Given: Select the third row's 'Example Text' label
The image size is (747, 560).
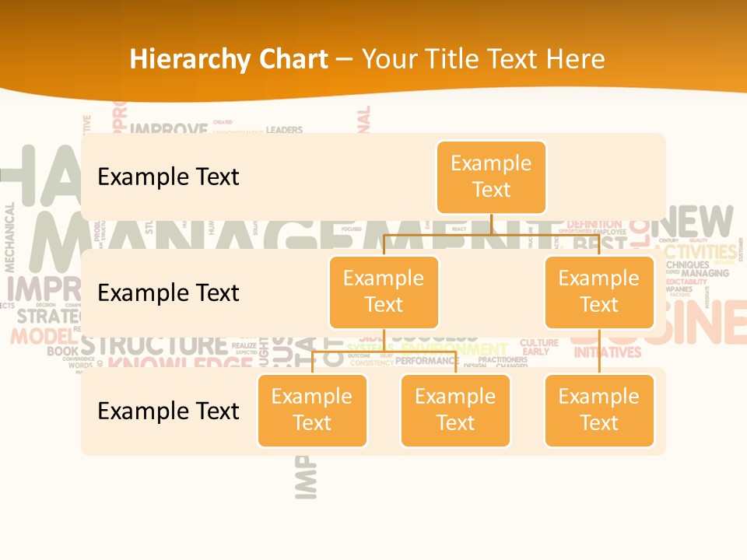Looking at the screenshot, I should 168,411.
